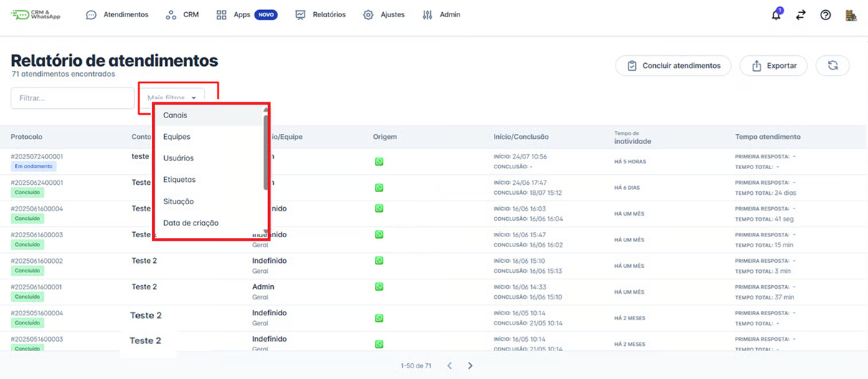Image resolution: width=868 pixels, height=379 pixels.
Task: Expand the Mais filtros dropdown
Action: (x=172, y=98)
